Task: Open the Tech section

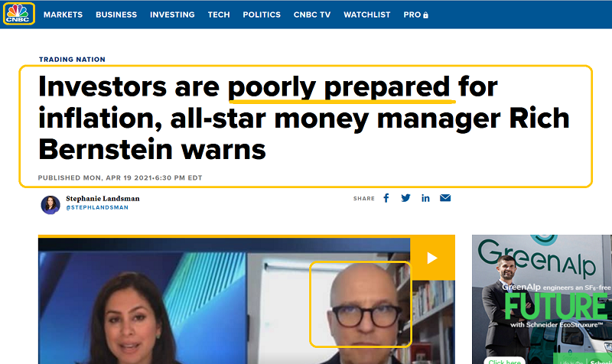Action: pyautogui.click(x=219, y=15)
